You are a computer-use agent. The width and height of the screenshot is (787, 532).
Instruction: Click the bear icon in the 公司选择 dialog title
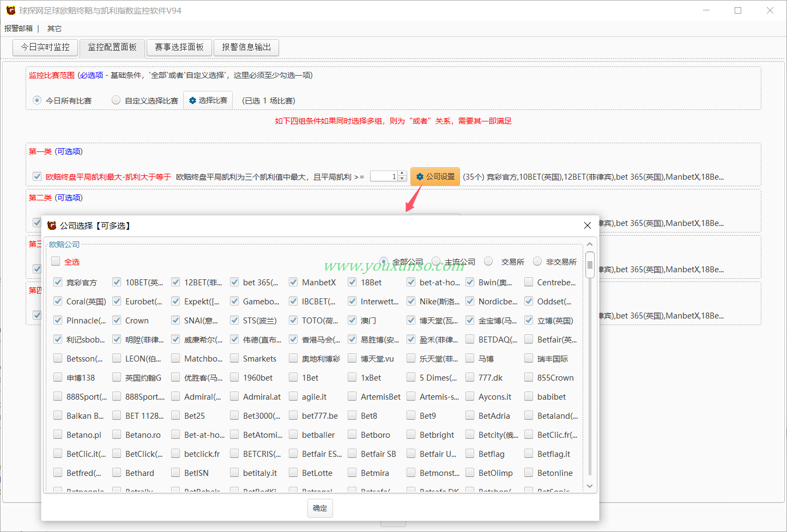click(x=52, y=225)
